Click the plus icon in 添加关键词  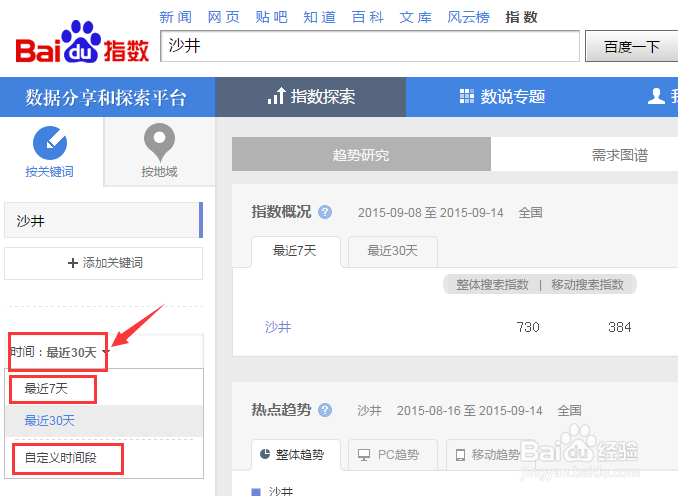73,263
